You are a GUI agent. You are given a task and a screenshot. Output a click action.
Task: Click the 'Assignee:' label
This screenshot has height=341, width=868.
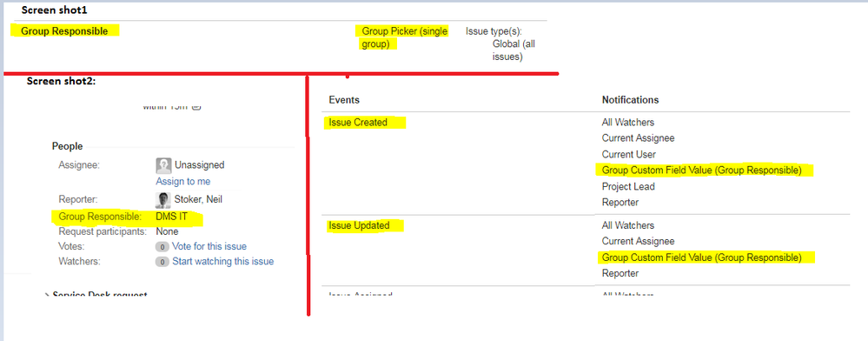[x=78, y=164]
